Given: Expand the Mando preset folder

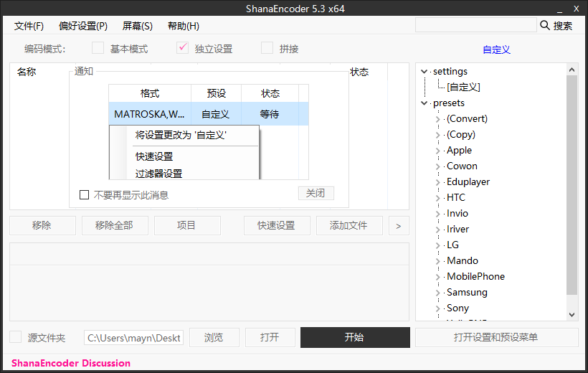Looking at the screenshot, I should tap(437, 261).
